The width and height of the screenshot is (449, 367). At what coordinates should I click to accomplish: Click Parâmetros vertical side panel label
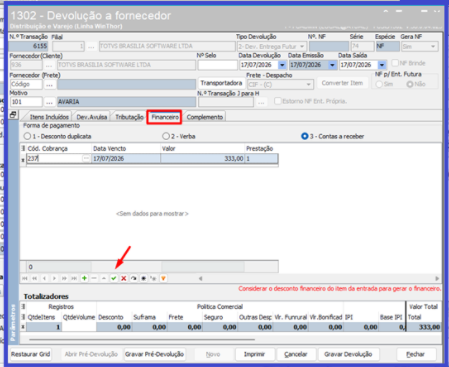coord(13,323)
